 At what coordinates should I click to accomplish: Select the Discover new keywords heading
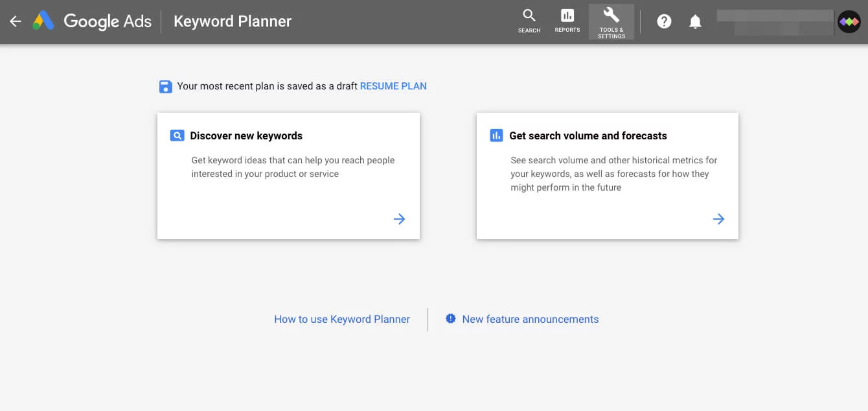[x=246, y=135]
